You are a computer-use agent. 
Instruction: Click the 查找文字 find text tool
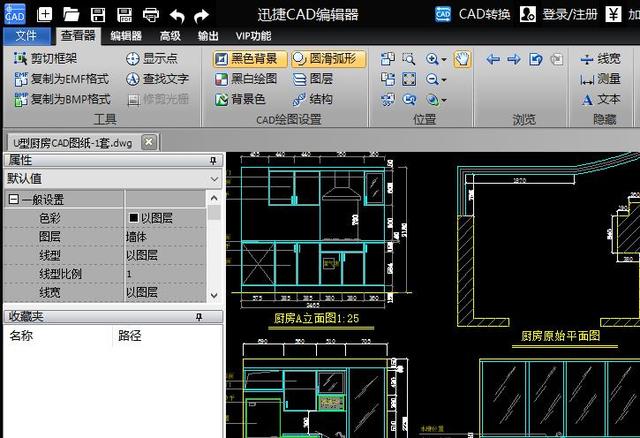click(157, 79)
